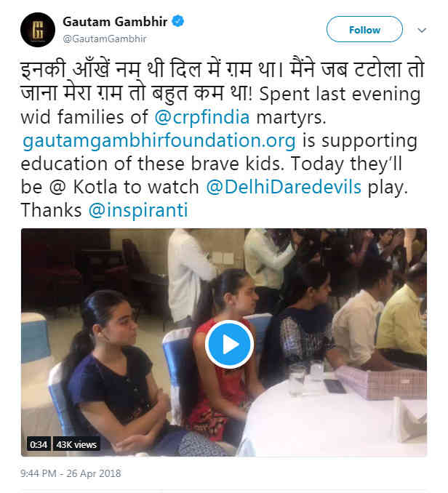Click Gautam Gambhir's profile avatar
The width and height of the screenshot is (448, 493).
point(37,30)
